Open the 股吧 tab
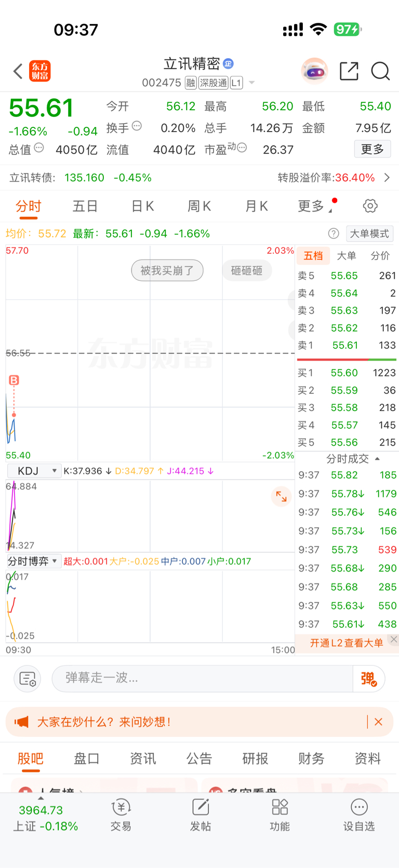Screen dimensions: 399x868 [x=30, y=759]
